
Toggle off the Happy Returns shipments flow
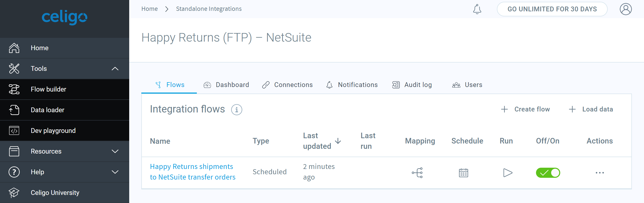pos(548,173)
